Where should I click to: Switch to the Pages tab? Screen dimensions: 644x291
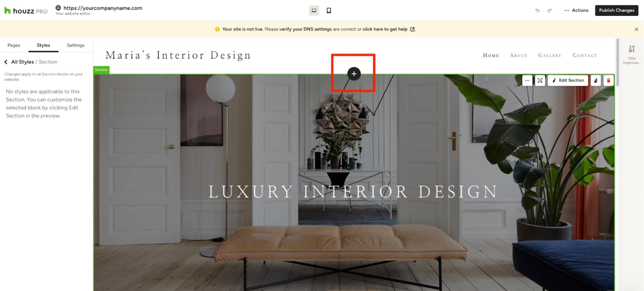14,45
